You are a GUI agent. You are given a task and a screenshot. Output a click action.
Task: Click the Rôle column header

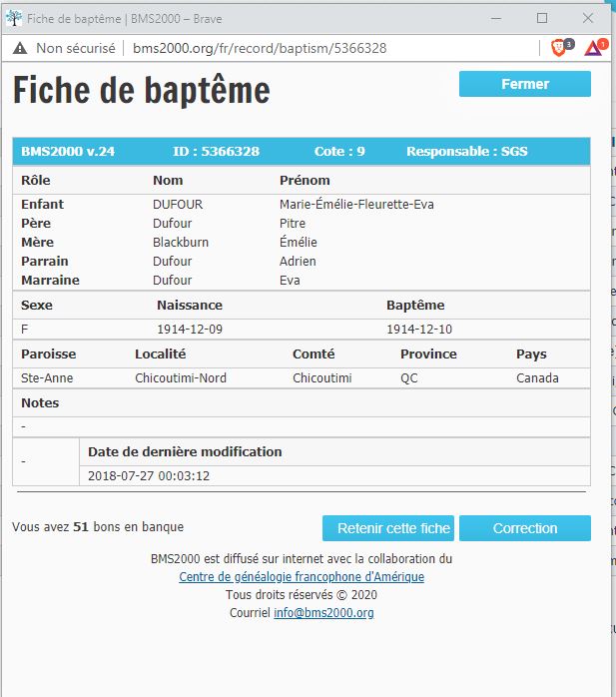point(36,180)
